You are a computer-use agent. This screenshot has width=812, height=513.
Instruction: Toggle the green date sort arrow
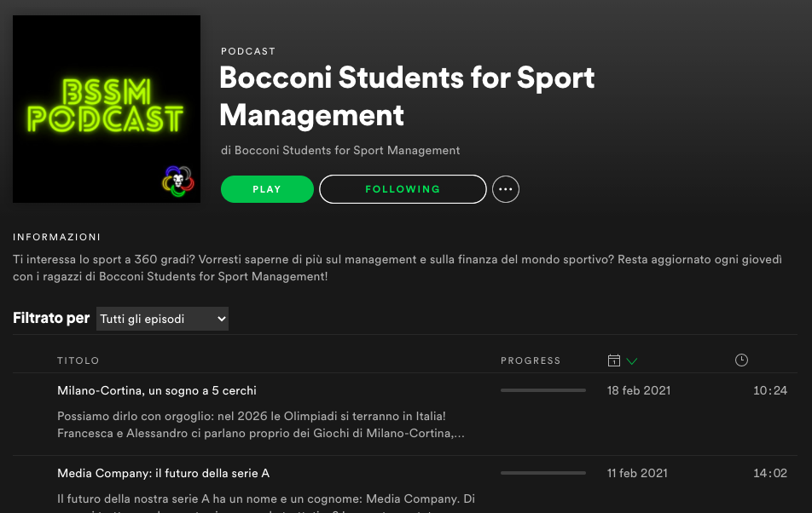(632, 361)
